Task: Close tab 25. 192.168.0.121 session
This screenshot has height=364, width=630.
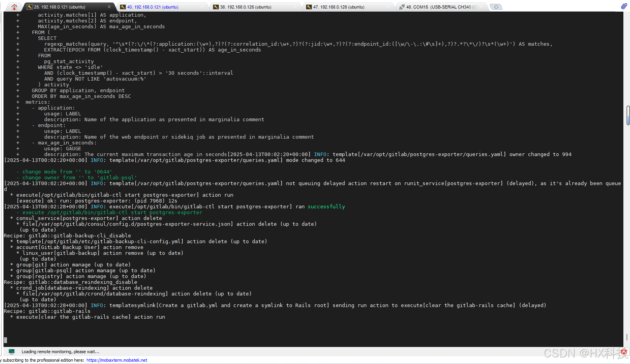Action: (109, 7)
